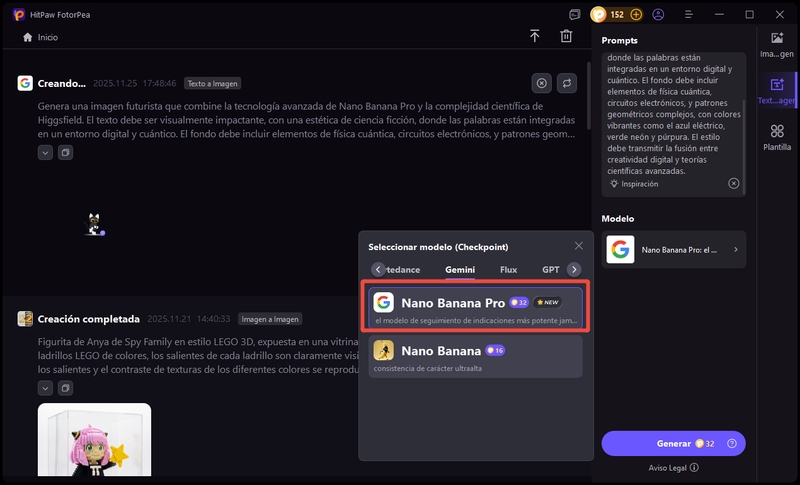Close the Seleccionar modelo popup
The image size is (800, 485).
pos(579,246)
